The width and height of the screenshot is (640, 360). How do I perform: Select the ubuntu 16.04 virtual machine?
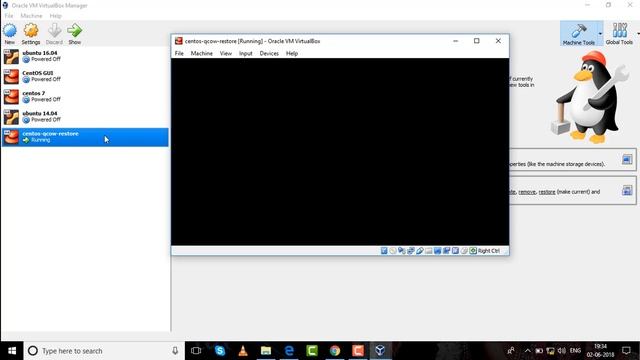pos(85,56)
